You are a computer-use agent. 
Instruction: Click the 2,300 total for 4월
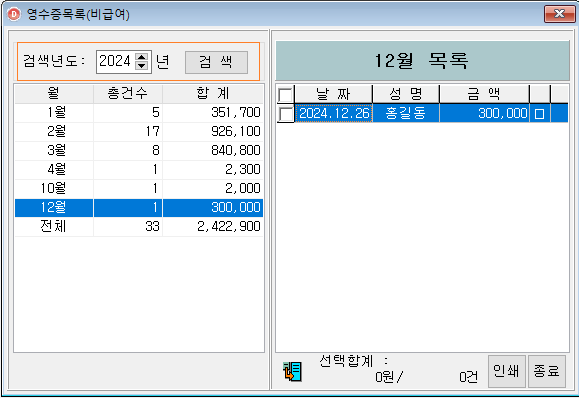click(243, 169)
